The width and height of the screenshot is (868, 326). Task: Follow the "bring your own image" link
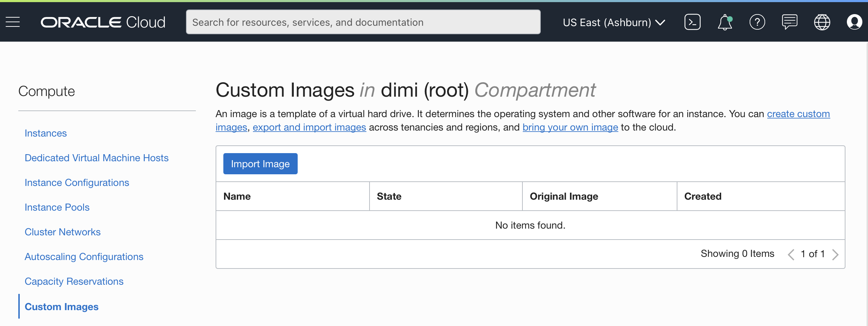pyautogui.click(x=570, y=127)
